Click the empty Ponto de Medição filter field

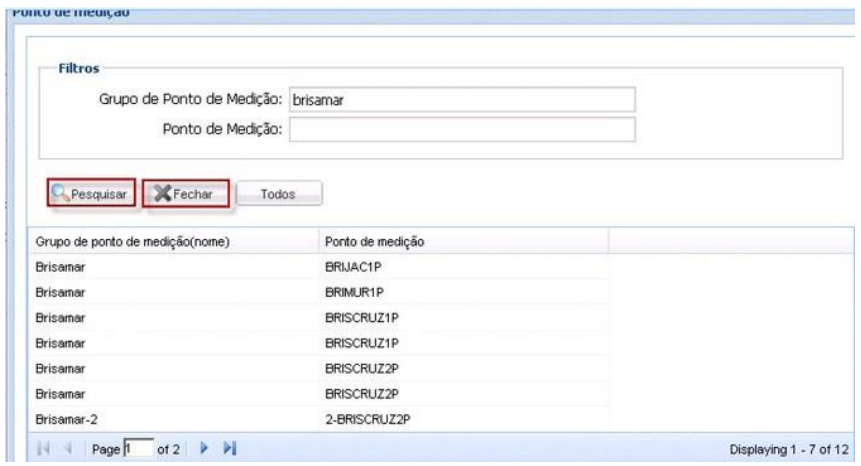coord(461,129)
